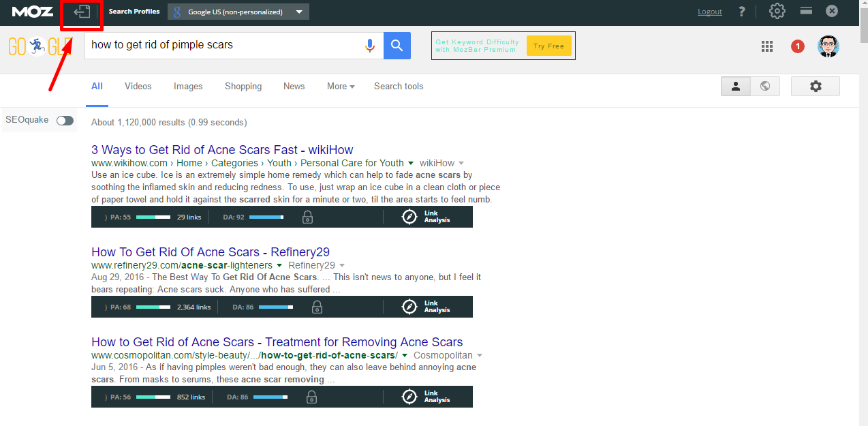This screenshot has width=868, height=426.
Task: Switch to the Images tab
Action: 188,87
